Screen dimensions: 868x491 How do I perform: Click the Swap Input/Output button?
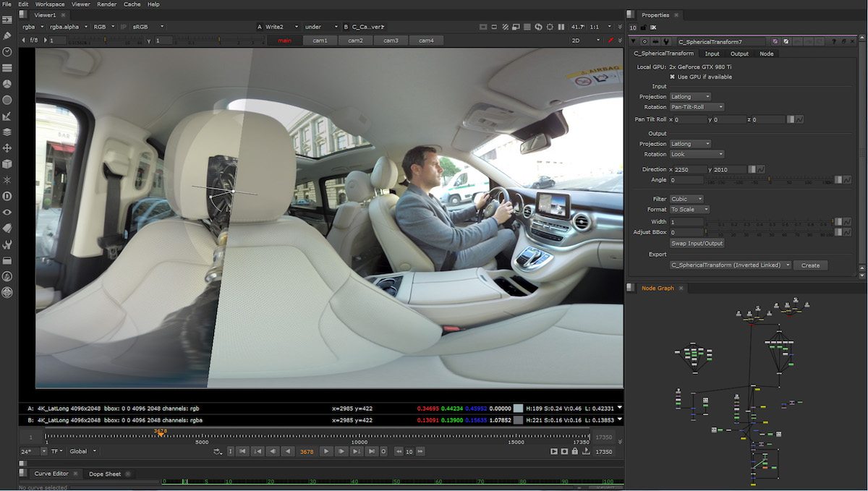click(697, 244)
